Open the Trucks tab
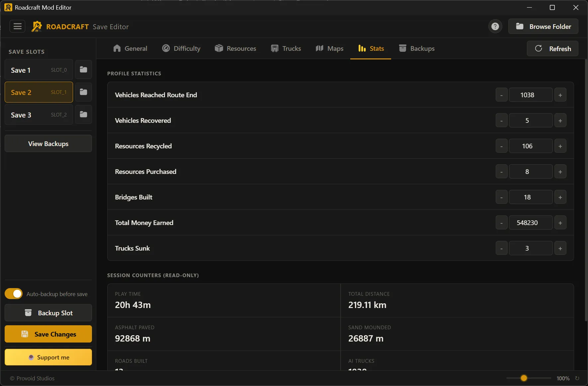This screenshot has height=386, width=588. click(x=286, y=48)
